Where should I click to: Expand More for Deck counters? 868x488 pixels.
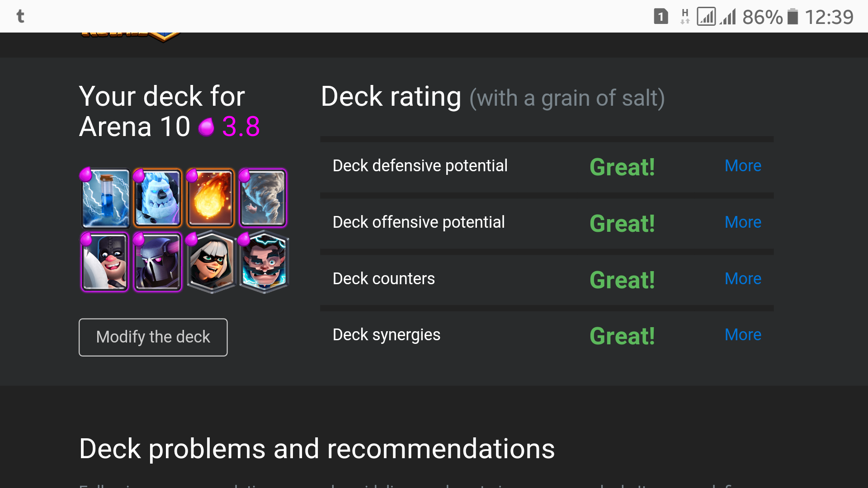[742, 279]
